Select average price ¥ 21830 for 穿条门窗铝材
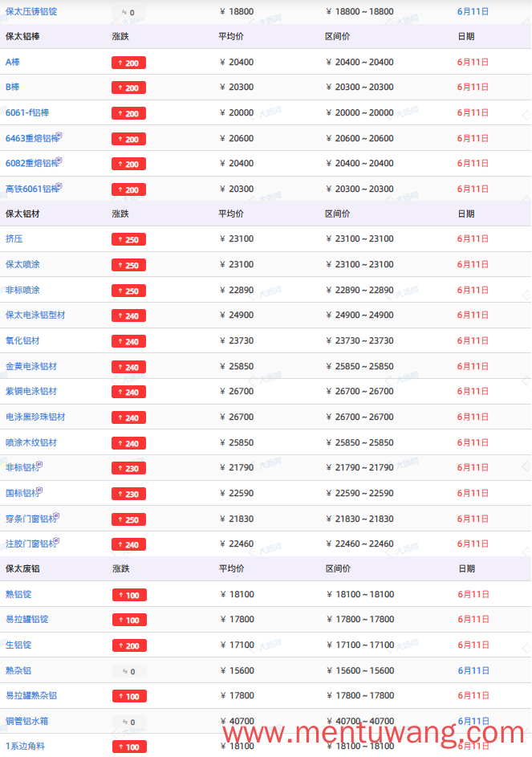This screenshot has height=757, width=532. (x=237, y=519)
